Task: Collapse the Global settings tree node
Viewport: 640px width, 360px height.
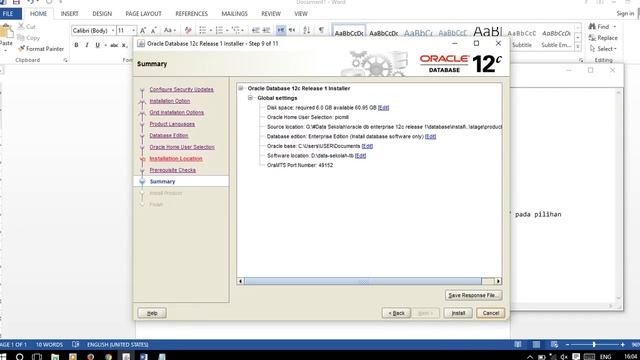Action: coord(250,98)
